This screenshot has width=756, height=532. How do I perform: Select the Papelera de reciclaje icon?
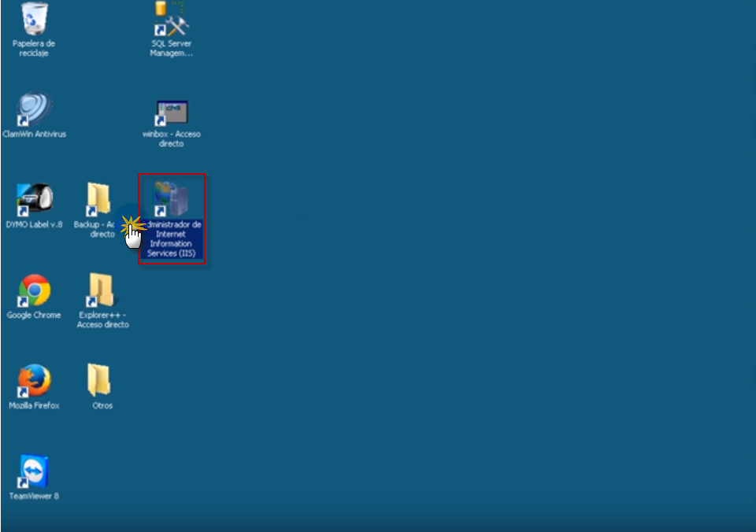34,19
